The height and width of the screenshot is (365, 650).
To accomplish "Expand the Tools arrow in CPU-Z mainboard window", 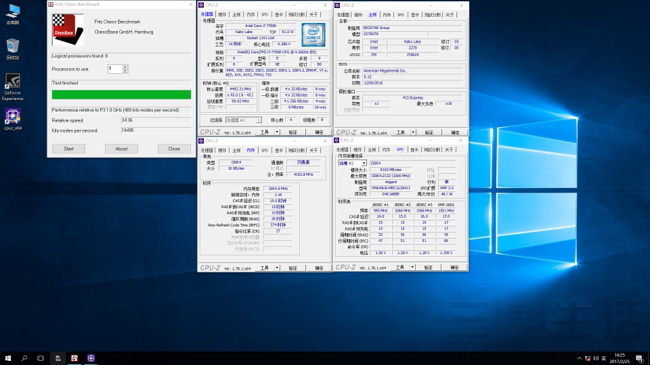I will coord(413,132).
